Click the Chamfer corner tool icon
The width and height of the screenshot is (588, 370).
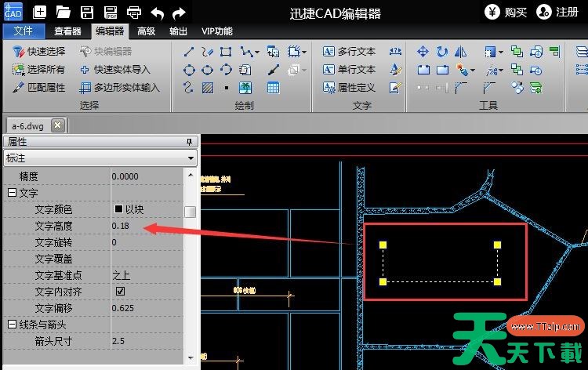(489, 88)
